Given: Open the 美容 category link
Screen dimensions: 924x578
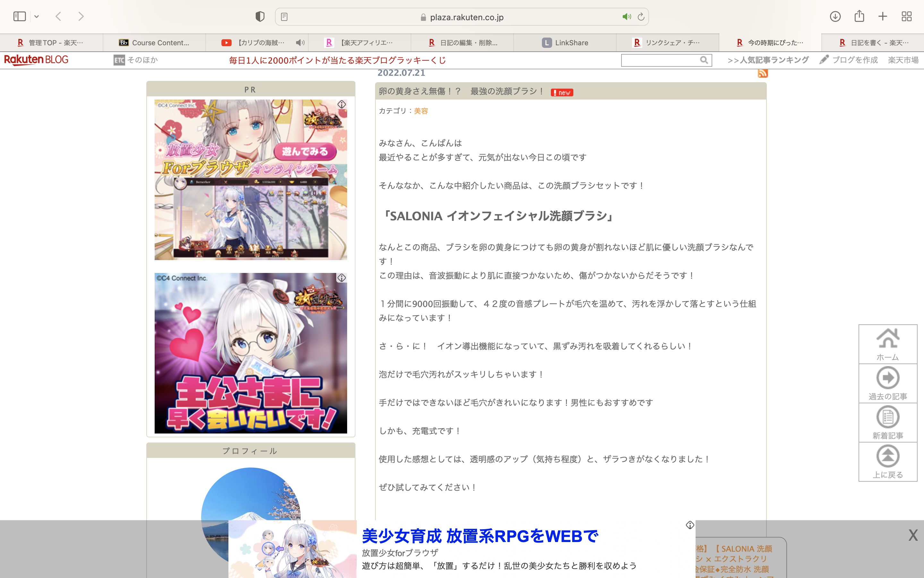Looking at the screenshot, I should tap(421, 111).
